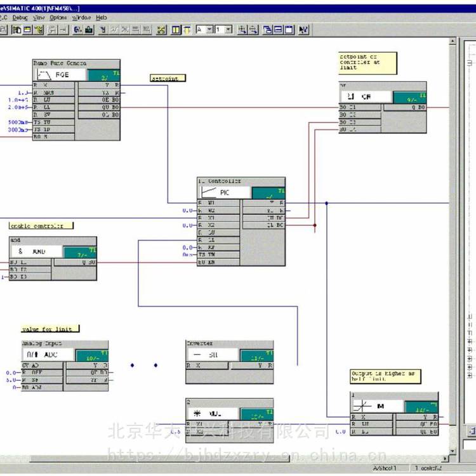
Task: Click the '1.0e+6' LU input value
Action: coord(18,100)
